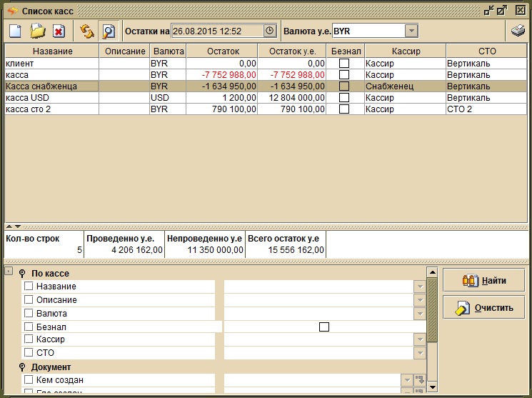Sort by Остаток у.е. column header
This screenshot has height=398, width=532.
point(292,51)
